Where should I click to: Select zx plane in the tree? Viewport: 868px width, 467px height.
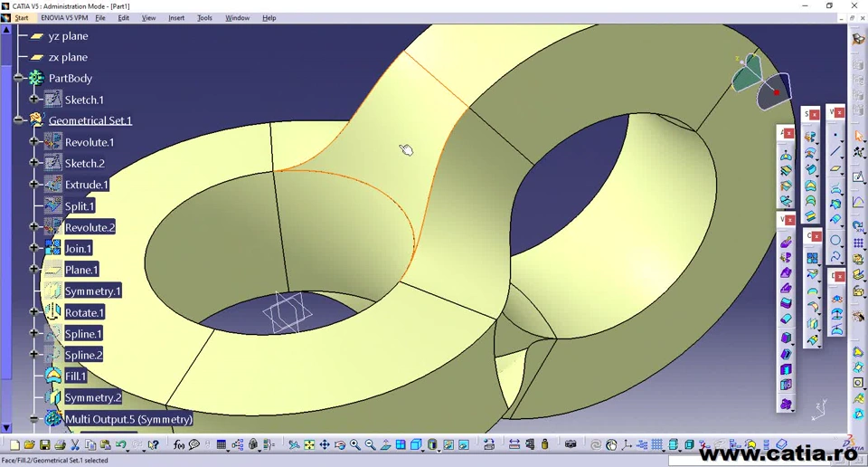click(68, 57)
